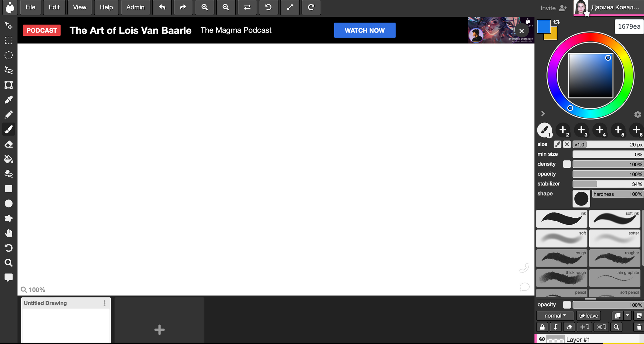Click the zoom in magnifier in top bar
This screenshot has height=344, width=644.
[204, 7]
